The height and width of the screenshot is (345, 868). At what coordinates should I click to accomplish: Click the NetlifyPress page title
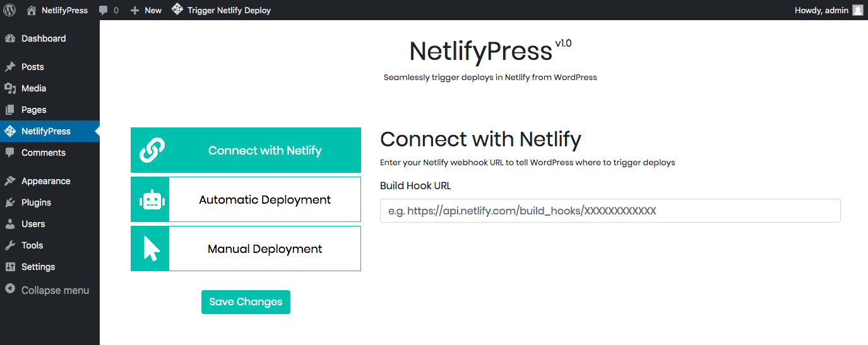click(x=480, y=51)
